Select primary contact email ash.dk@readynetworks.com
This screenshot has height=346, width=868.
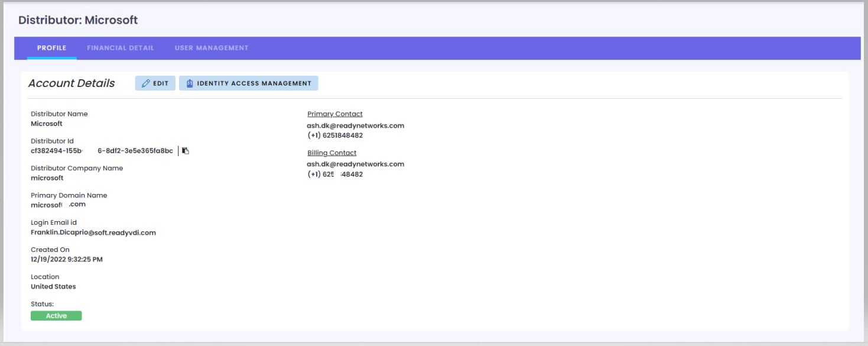[x=356, y=126]
